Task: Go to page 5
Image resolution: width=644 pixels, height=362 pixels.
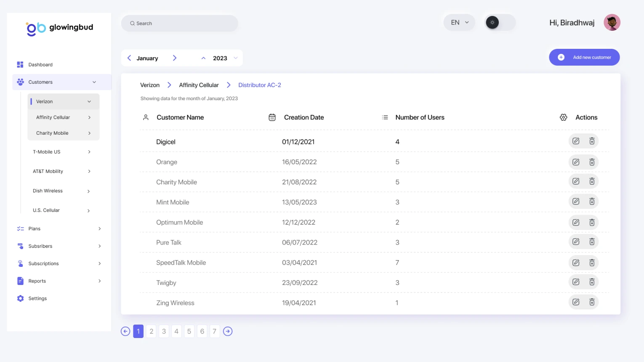Action: point(189,331)
